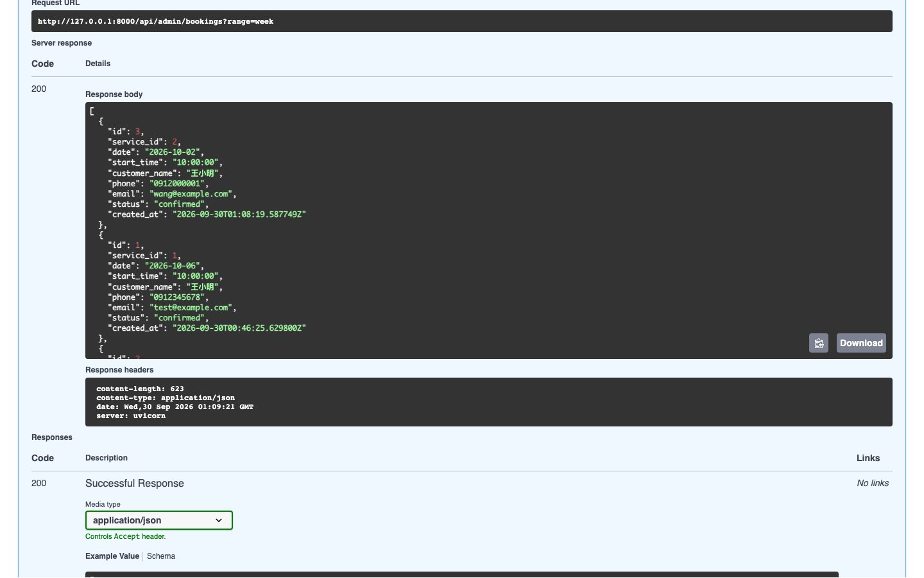The width and height of the screenshot is (924, 578).
Task: Click the "Details" column header
Action: point(98,64)
